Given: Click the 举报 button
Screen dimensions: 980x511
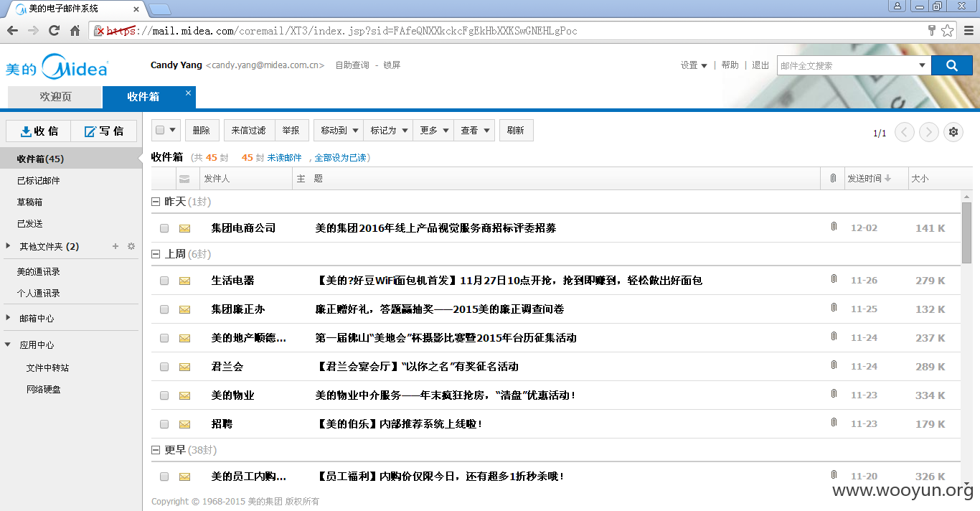Looking at the screenshot, I should (x=291, y=130).
